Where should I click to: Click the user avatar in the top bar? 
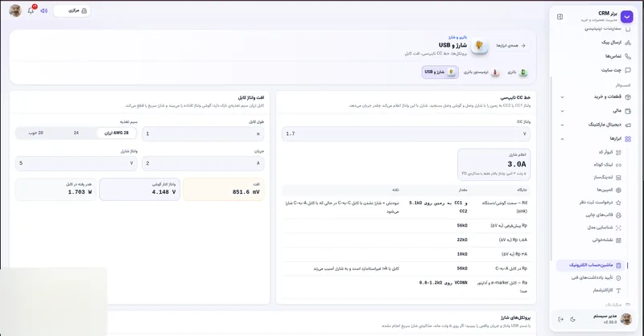point(15,10)
